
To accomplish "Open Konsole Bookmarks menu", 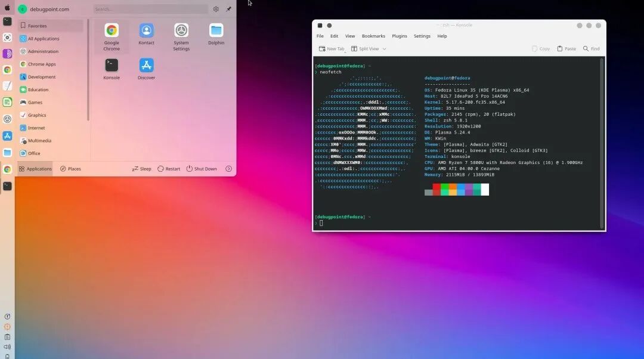I will pos(373,36).
